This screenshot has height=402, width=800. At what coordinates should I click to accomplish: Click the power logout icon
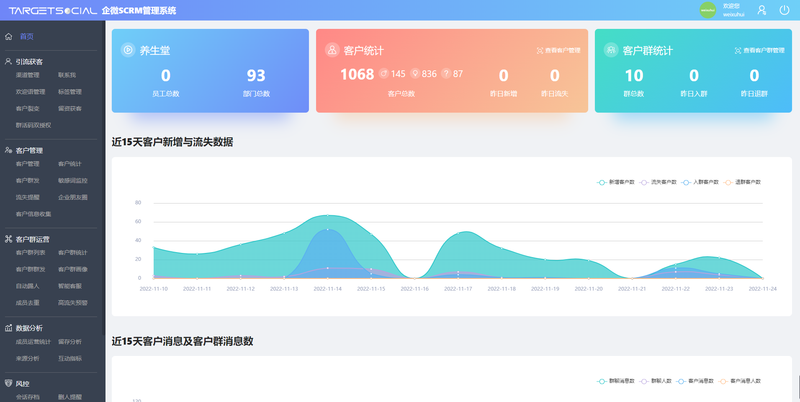click(783, 10)
